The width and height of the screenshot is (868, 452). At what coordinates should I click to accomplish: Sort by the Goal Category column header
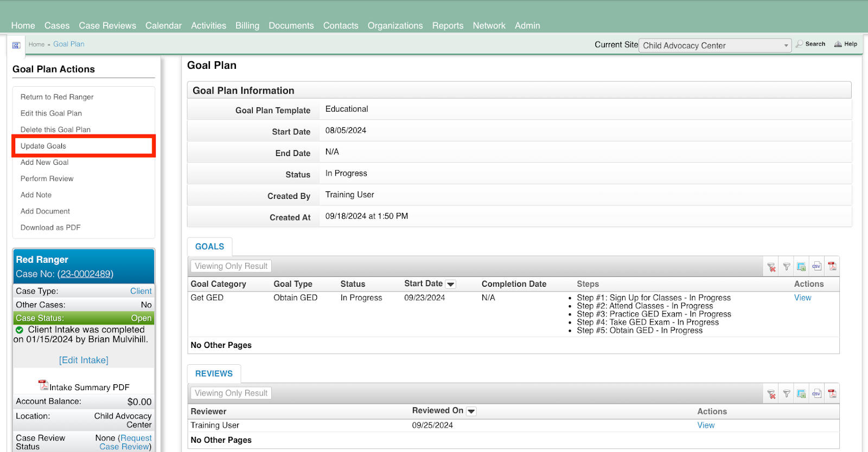(218, 284)
